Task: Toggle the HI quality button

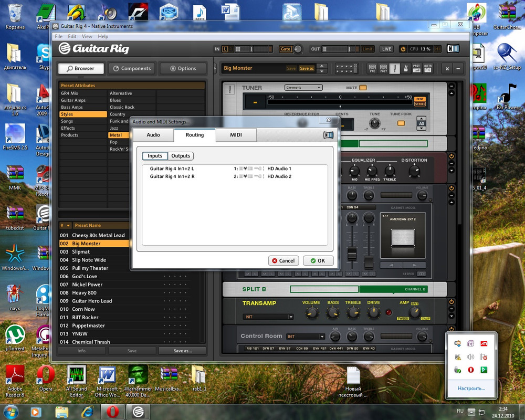Action: [437, 49]
